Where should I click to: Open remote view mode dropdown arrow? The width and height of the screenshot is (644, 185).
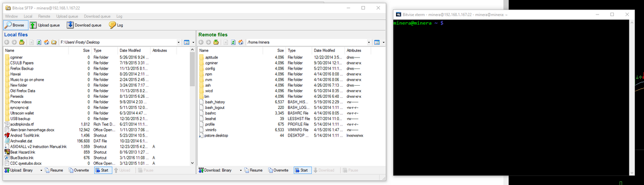click(384, 42)
